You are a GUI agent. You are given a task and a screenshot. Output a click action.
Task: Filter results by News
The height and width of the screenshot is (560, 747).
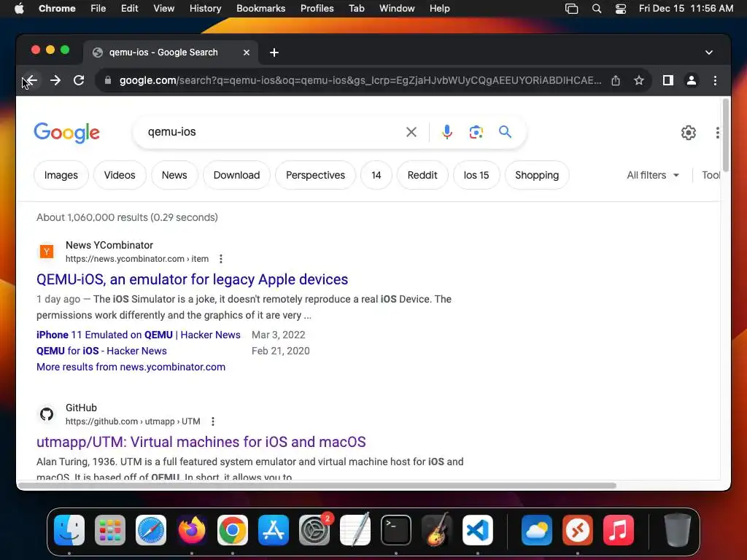click(x=174, y=175)
